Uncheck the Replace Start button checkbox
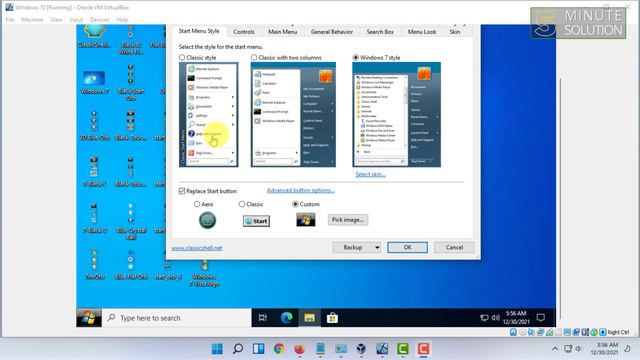The image size is (640, 360). point(182,191)
